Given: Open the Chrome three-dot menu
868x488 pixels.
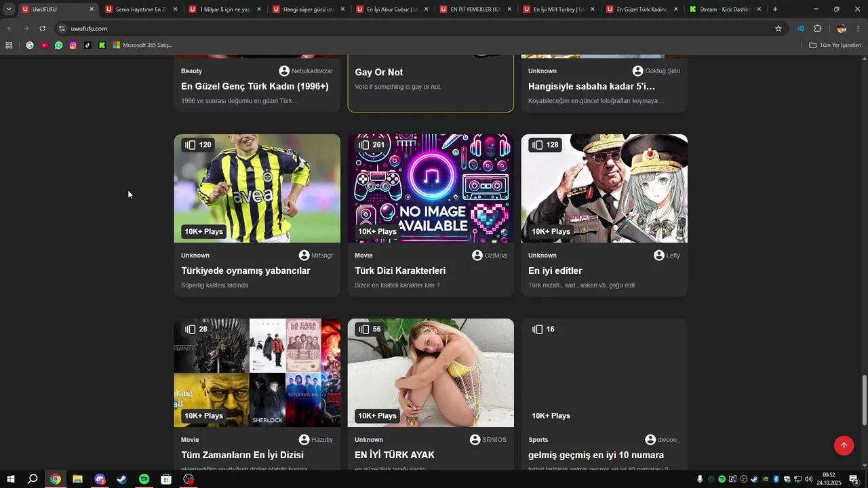Looking at the screenshot, I should (859, 28).
